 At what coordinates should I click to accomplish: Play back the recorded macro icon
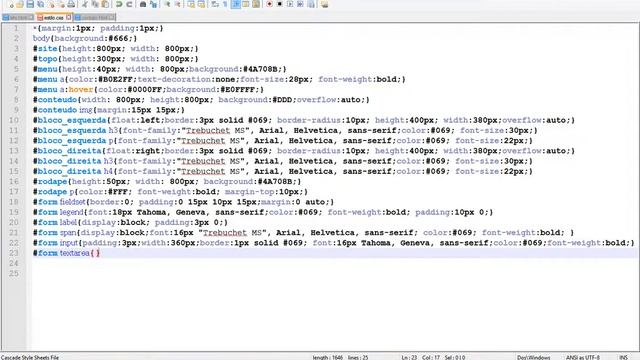(x=290, y=4)
